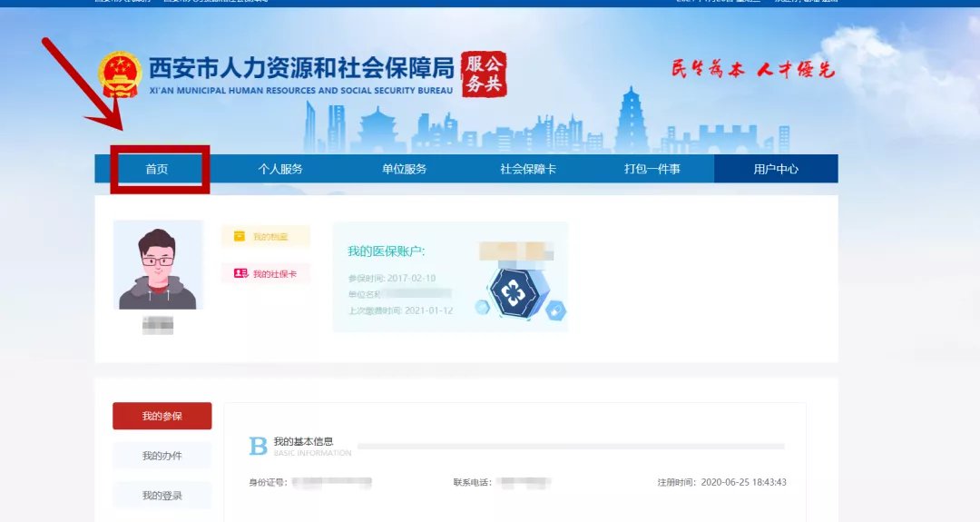Click the pink social-security card icon
Viewport: 980px width, 522px height.
click(x=240, y=273)
